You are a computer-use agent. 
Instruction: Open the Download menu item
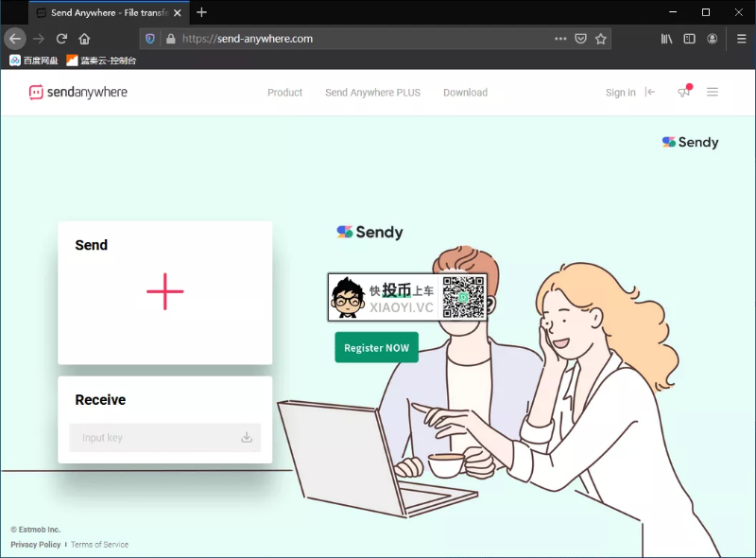[x=465, y=92]
